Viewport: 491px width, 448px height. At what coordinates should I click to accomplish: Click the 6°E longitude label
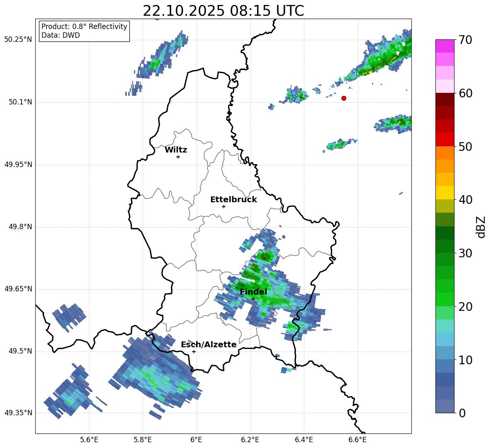[x=196, y=440]
